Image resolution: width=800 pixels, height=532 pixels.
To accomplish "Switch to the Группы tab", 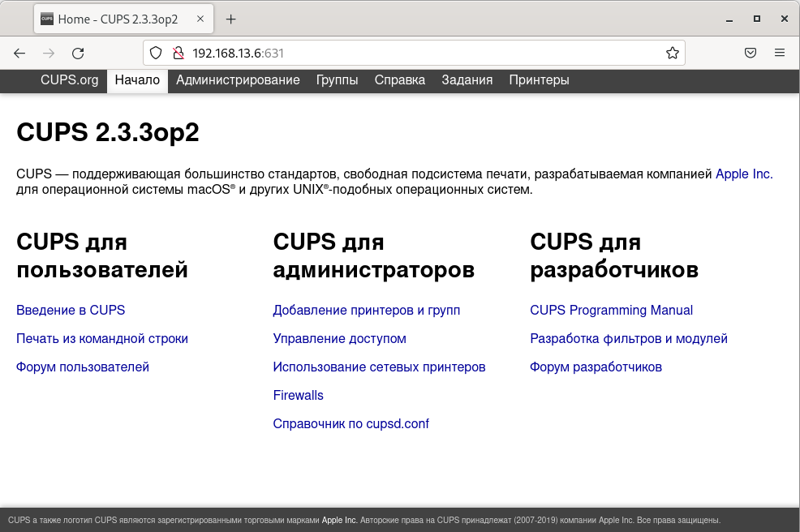I will (x=338, y=79).
